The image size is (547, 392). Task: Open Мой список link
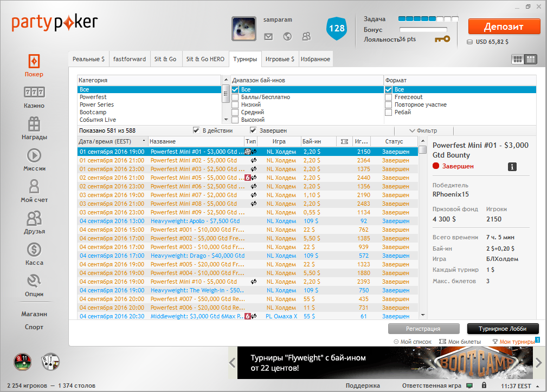[413, 342]
